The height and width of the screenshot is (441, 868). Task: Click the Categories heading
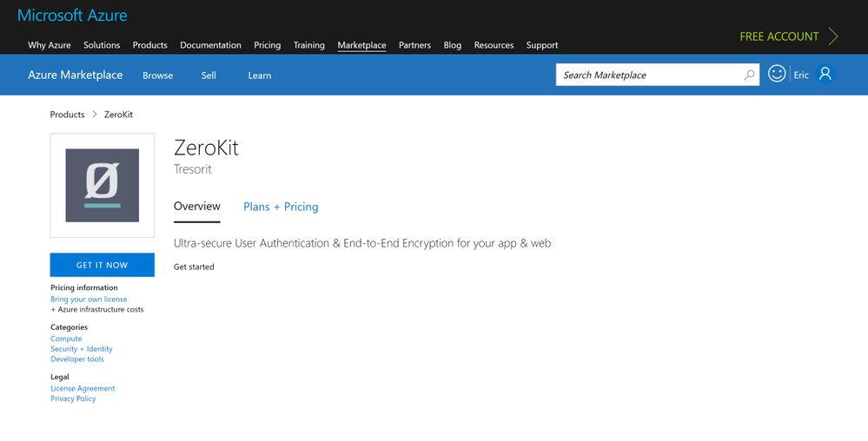tap(70, 327)
